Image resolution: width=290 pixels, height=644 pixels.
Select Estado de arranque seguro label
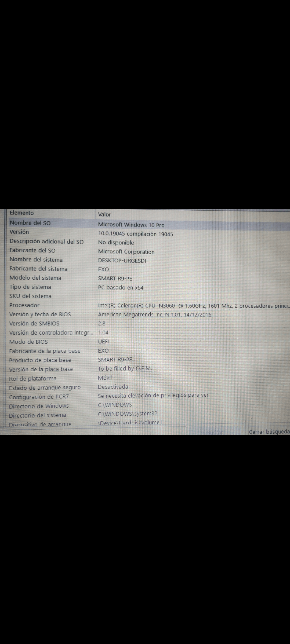(x=45, y=388)
